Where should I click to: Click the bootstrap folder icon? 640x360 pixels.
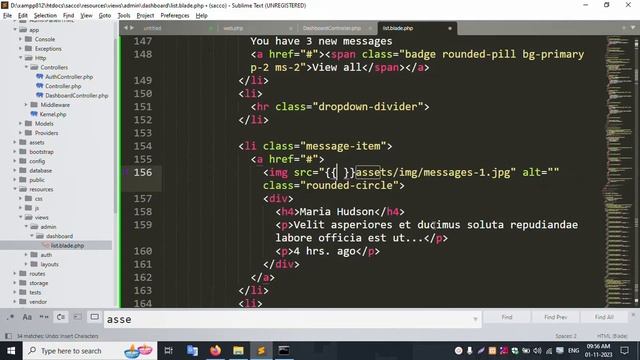(23, 151)
